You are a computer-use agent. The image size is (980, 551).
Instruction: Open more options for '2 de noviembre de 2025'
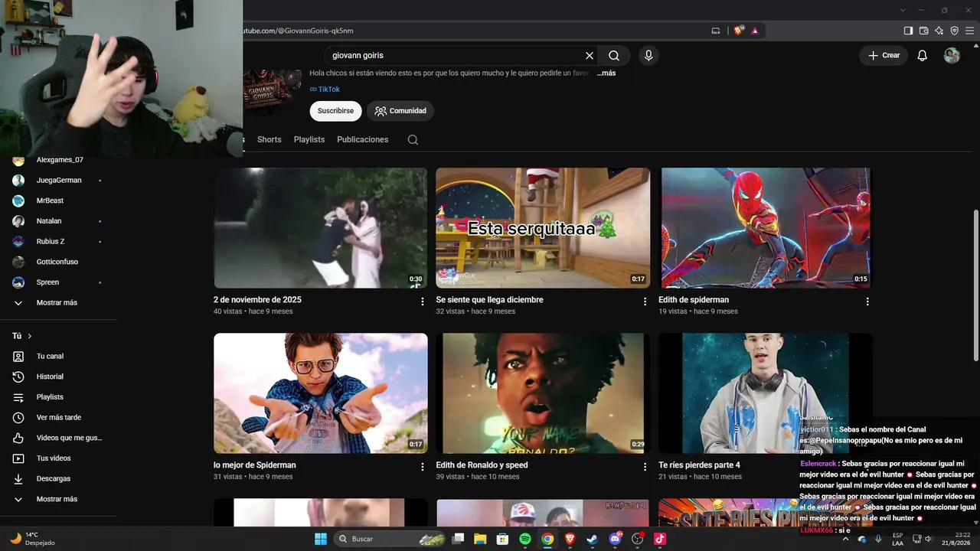(x=423, y=302)
